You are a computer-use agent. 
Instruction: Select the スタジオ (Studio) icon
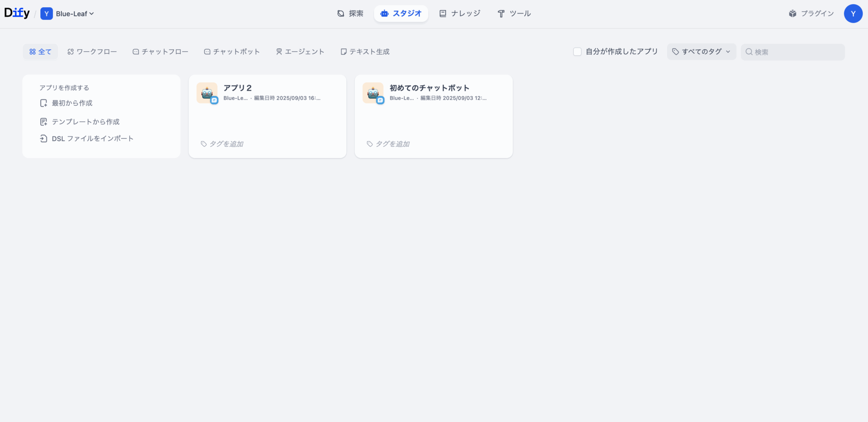coord(384,13)
